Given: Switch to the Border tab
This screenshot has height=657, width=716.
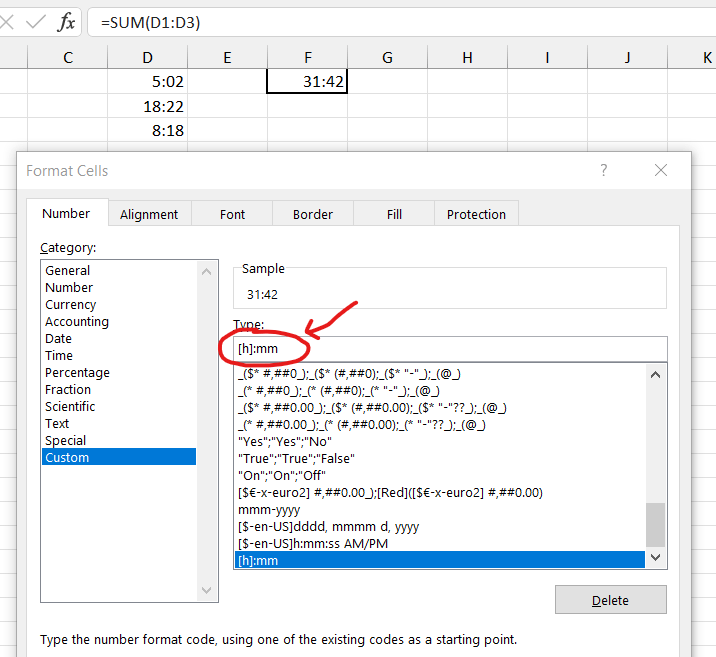Looking at the screenshot, I should [x=313, y=214].
